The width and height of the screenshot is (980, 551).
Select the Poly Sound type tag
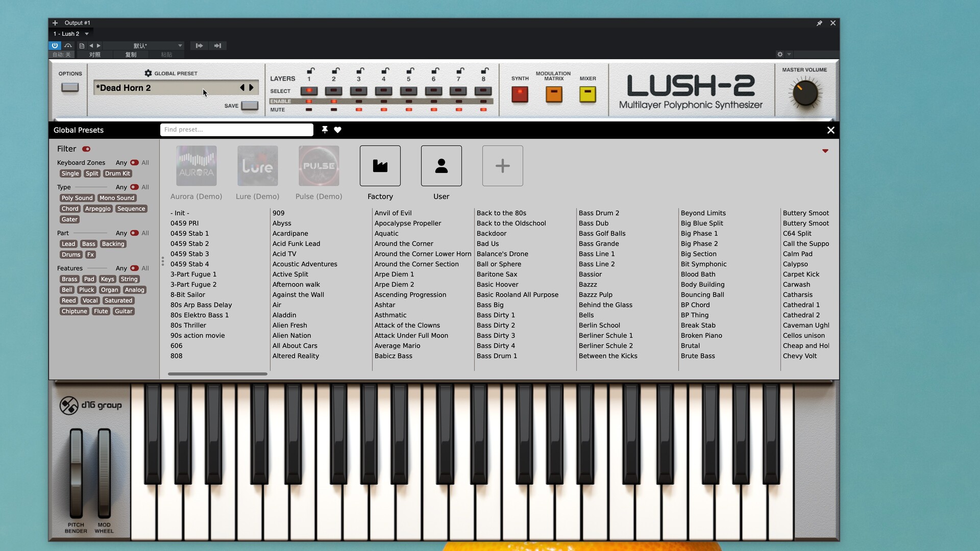click(77, 198)
